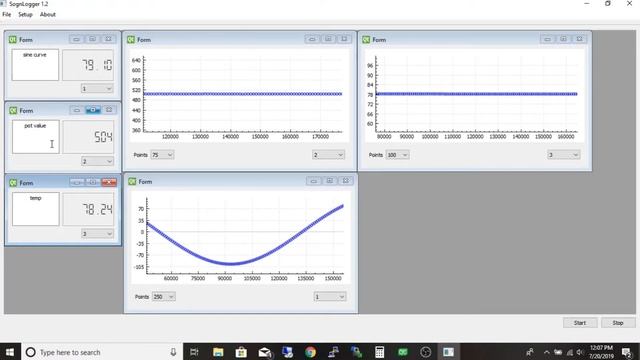Click the 79.10 LCD readout

88,65
